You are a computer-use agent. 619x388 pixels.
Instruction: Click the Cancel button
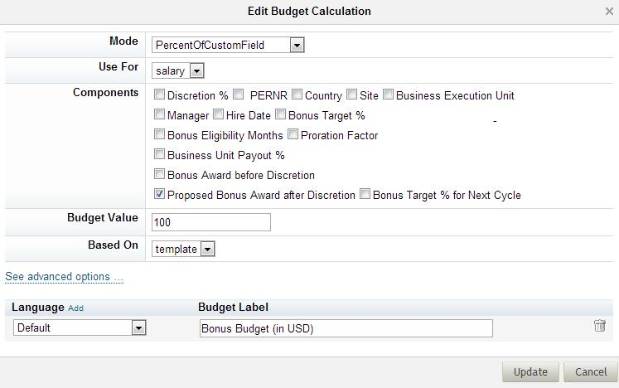click(591, 371)
